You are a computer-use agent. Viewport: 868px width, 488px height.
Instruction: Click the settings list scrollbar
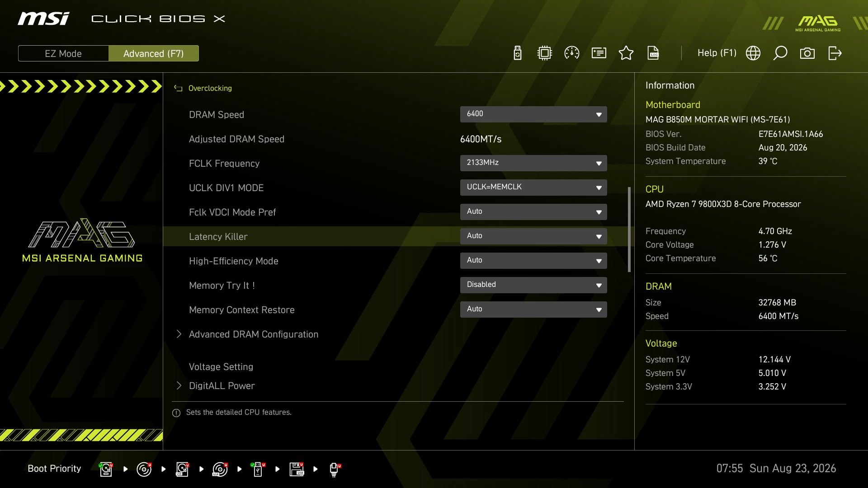coord(629,230)
